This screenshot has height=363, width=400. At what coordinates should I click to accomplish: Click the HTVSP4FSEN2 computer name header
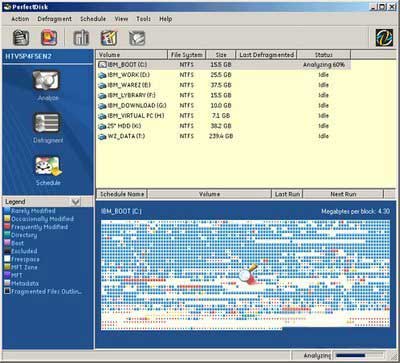pyautogui.click(x=28, y=56)
